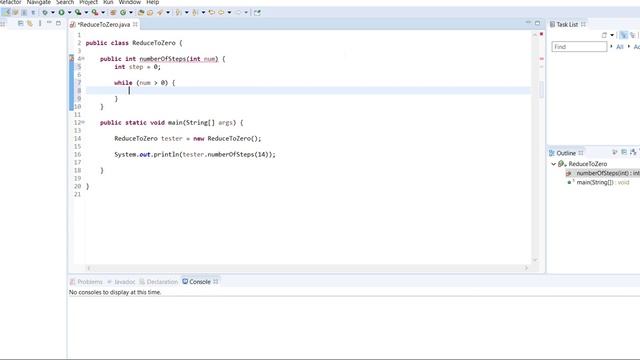Toggle Scheduled presentation in Task List
The image size is (640, 360).
click(632, 35)
